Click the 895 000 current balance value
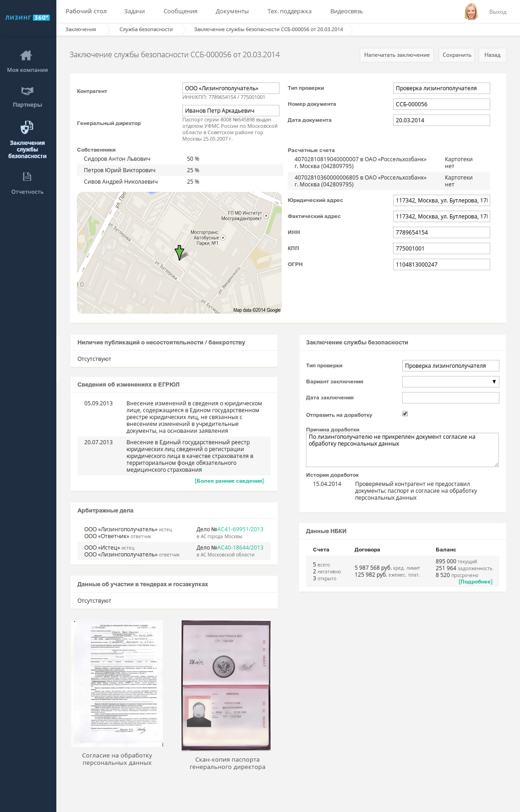 (446, 561)
